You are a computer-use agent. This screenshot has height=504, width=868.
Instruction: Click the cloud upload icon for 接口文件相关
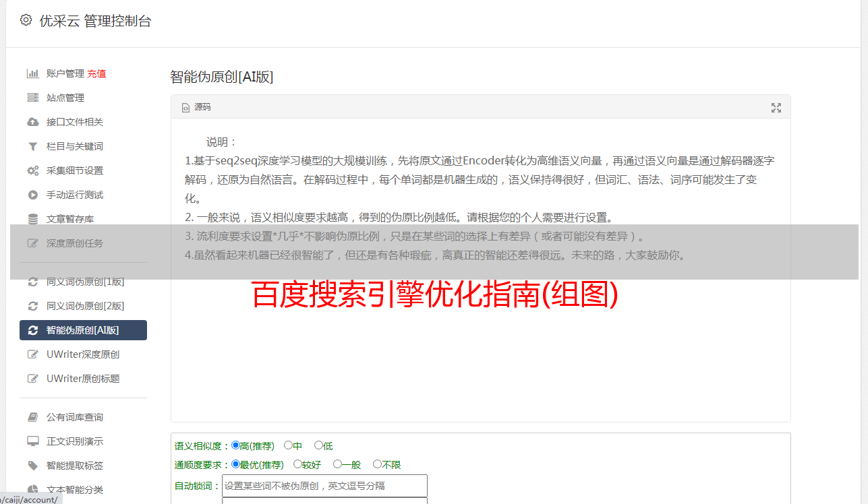coord(32,122)
